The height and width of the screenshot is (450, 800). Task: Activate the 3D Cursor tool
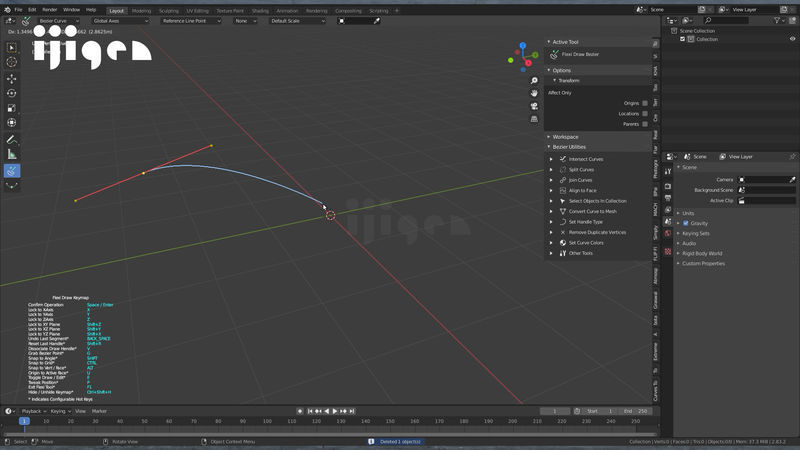click(11, 62)
